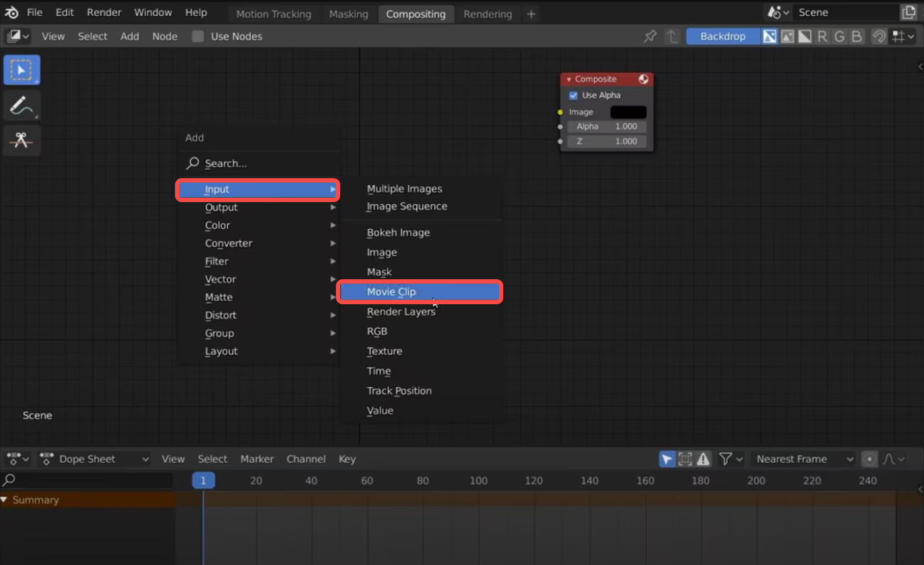Open the Dope Sheet mode dropdown
This screenshot has height=565, width=924.
tap(92, 459)
